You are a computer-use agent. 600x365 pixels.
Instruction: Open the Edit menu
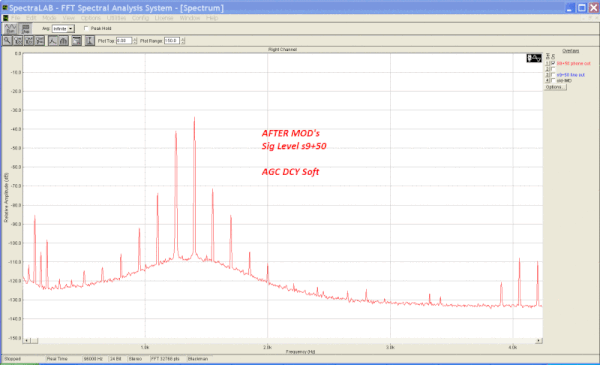[31, 18]
